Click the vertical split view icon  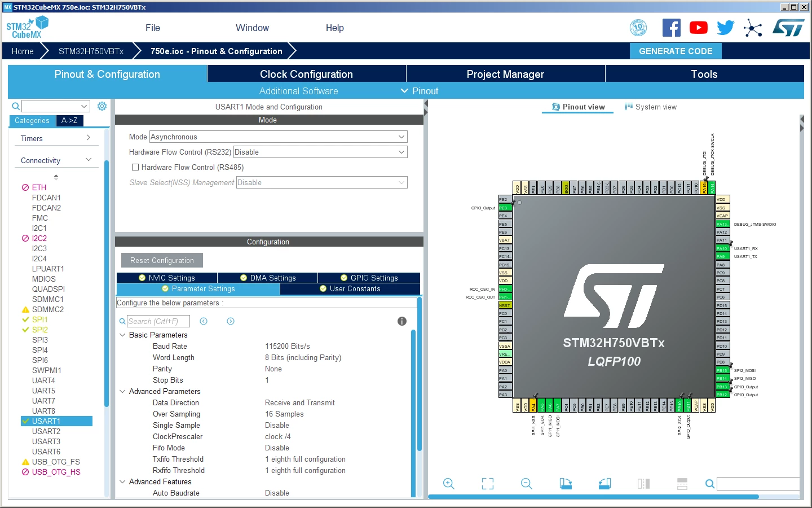643,484
